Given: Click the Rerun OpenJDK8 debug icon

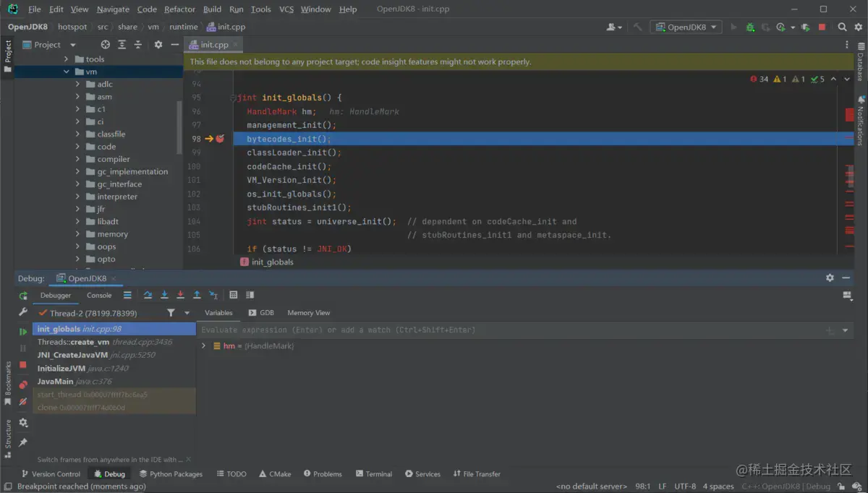Looking at the screenshot, I should point(23,296).
